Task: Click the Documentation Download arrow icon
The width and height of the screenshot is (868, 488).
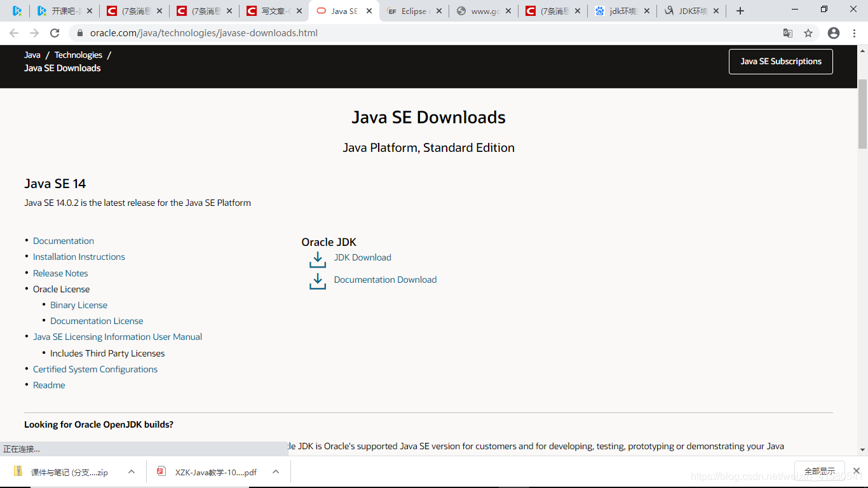Action: [318, 281]
